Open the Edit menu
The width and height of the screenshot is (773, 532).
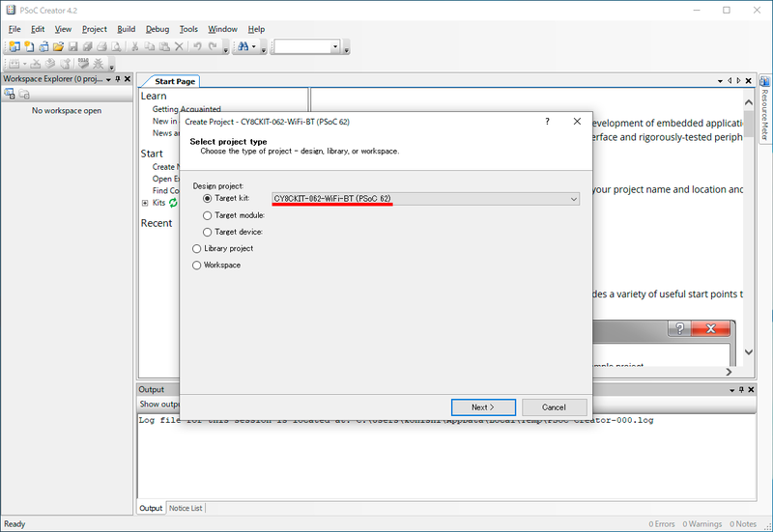[x=38, y=29]
